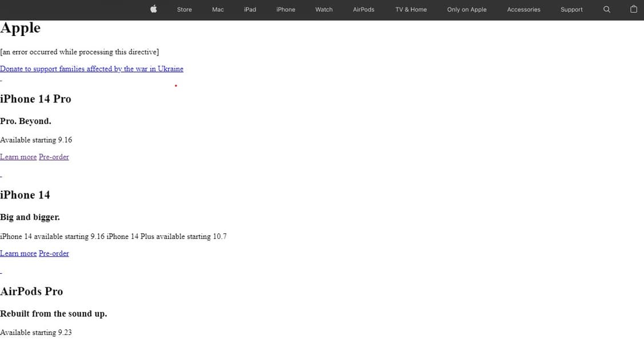Viewport: 644px width, 343px height.
Task: Click 'Available starting 9.23' text
Action: 36,332
